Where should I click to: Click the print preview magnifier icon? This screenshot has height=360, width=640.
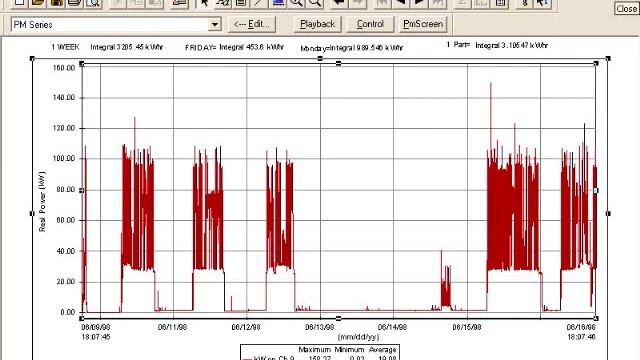(x=93, y=3)
